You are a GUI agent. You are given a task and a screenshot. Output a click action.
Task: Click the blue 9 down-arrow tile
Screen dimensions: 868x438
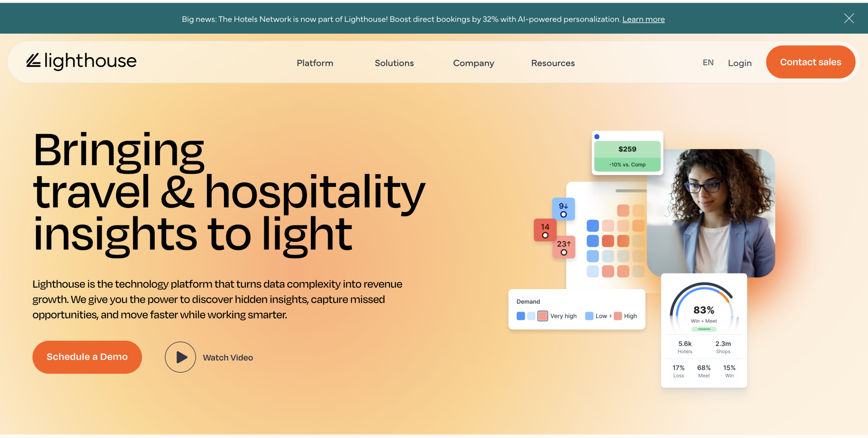pyautogui.click(x=563, y=209)
